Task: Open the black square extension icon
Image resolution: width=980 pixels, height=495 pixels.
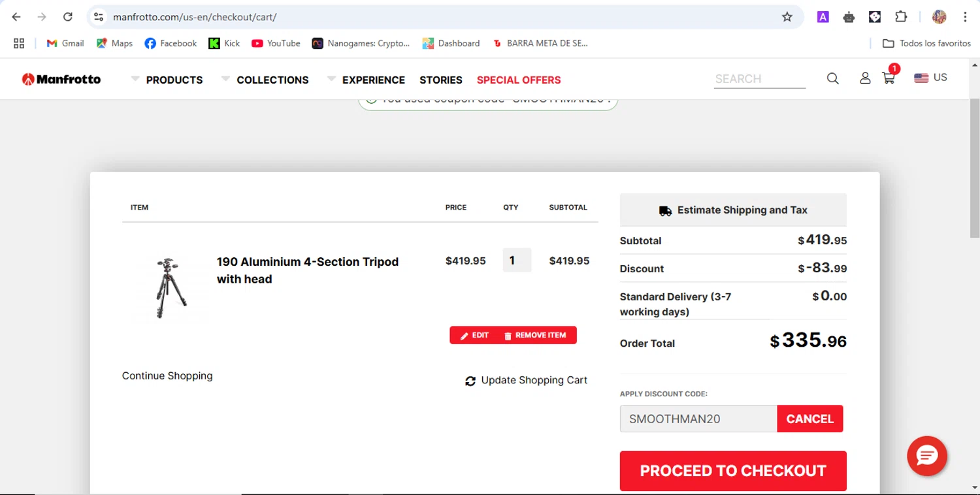Action: click(875, 17)
